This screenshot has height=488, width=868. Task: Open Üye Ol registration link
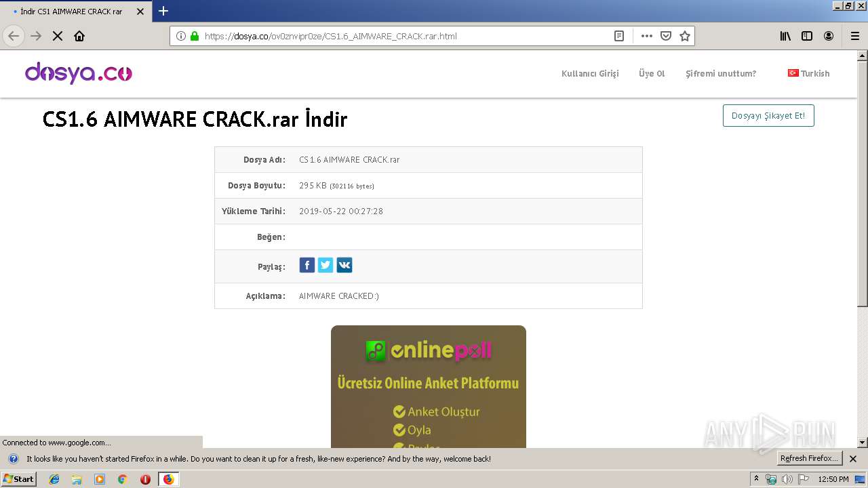point(652,74)
